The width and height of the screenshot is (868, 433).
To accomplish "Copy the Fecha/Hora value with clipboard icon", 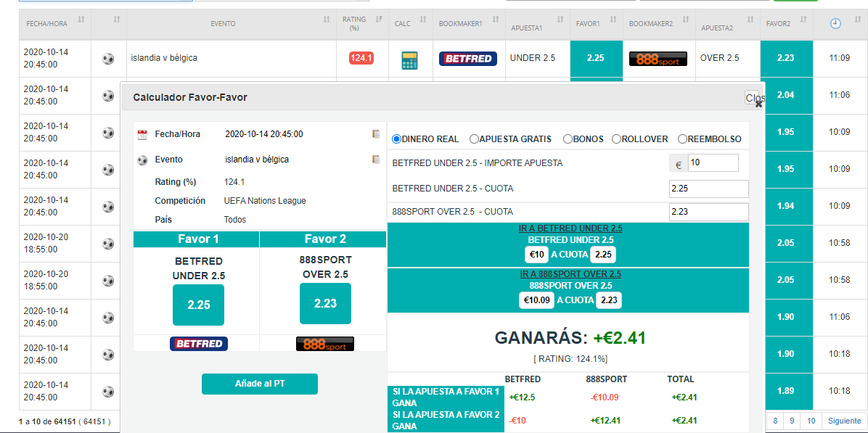I will (377, 134).
